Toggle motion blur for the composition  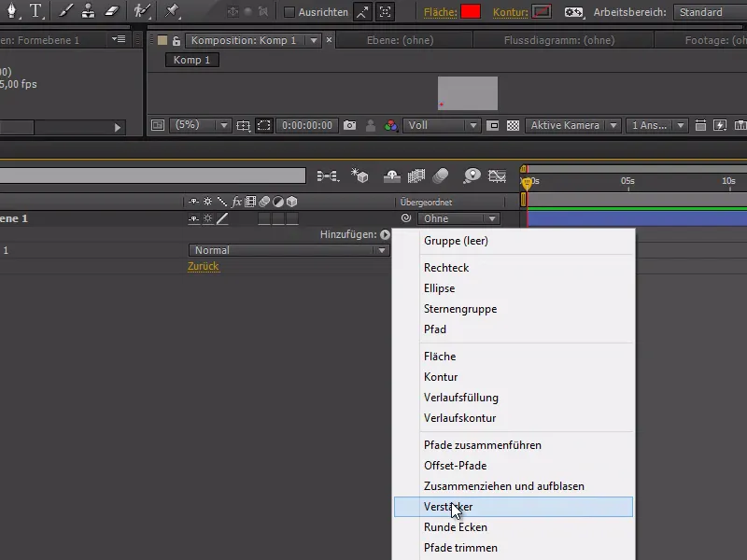click(440, 175)
